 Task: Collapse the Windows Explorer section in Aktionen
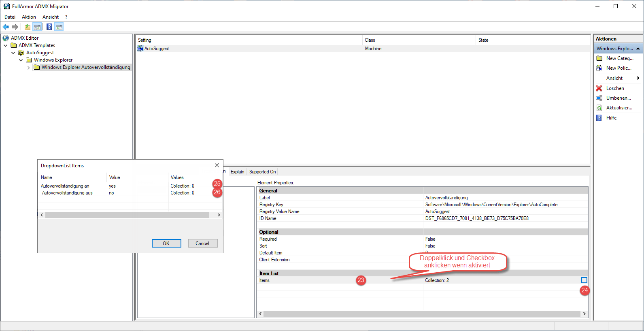[x=638, y=49]
